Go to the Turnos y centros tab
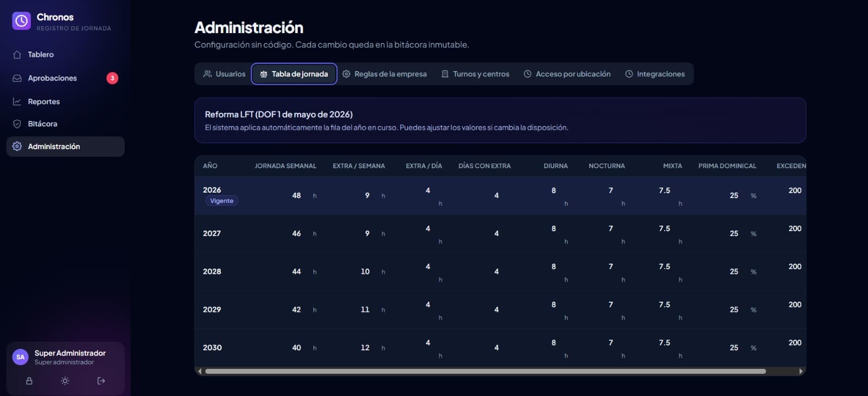This screenshot has height=396, width=868. coord(475,74)
